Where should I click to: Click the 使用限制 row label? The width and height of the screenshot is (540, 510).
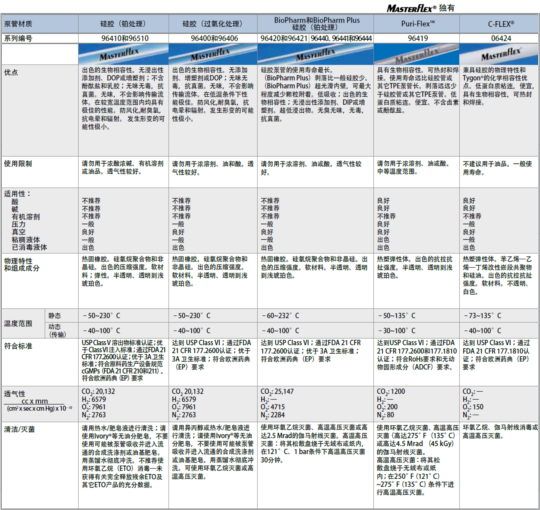pos(18,164)
